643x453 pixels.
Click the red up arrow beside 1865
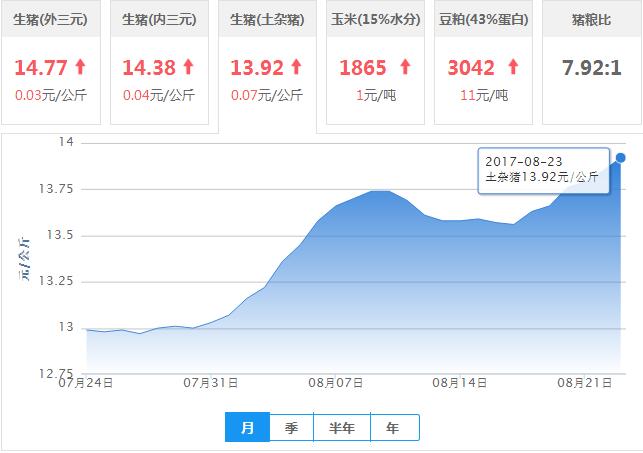tap(405, 66)
